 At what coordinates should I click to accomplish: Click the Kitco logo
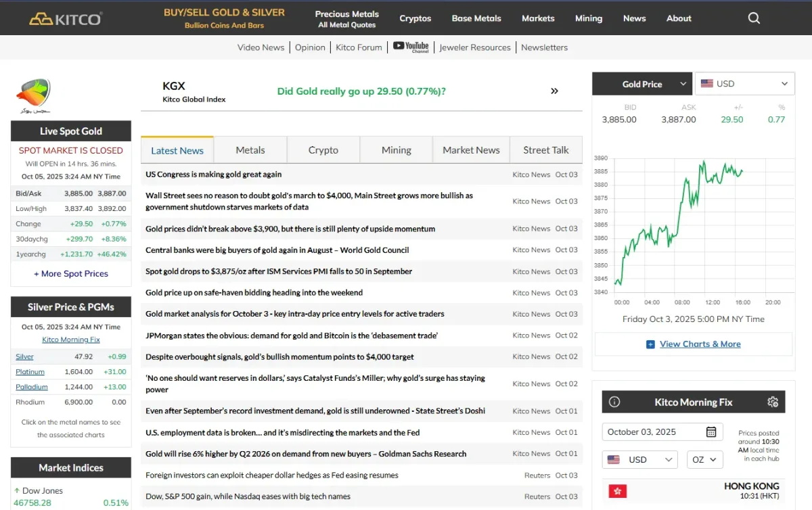pyautogui.click(x=66, y=18)
